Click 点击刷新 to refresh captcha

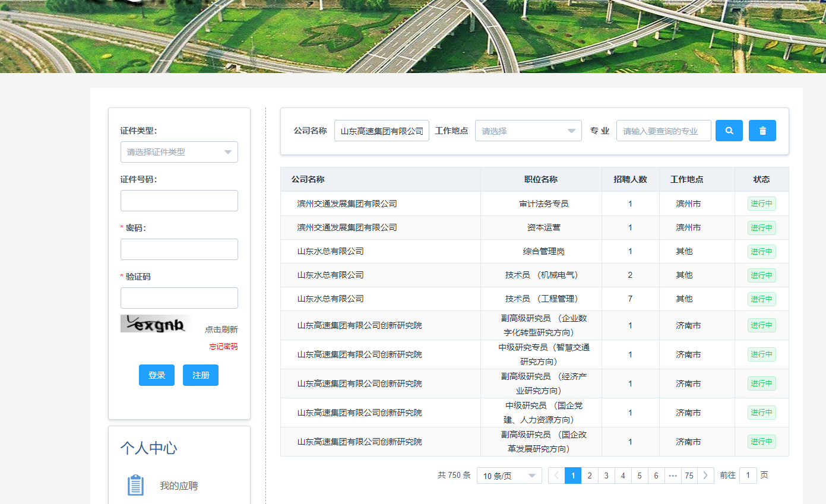click(x=221, y=329)
